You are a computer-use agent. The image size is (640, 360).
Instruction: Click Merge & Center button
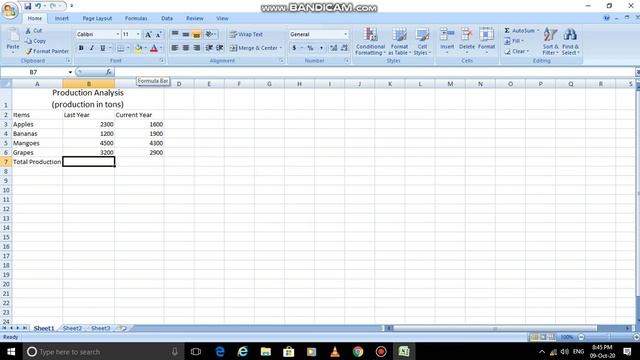[x=253, y=48]
